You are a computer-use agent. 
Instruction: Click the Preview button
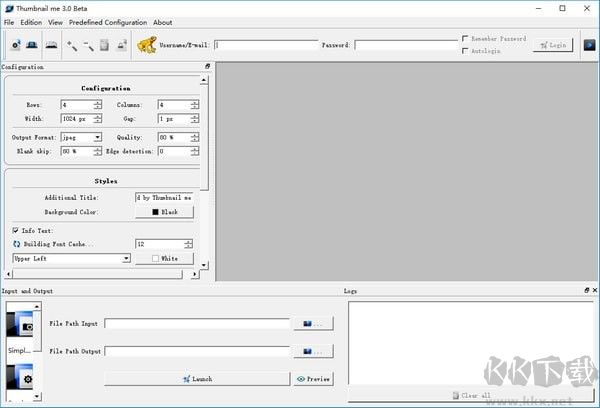tap(313, 379)
